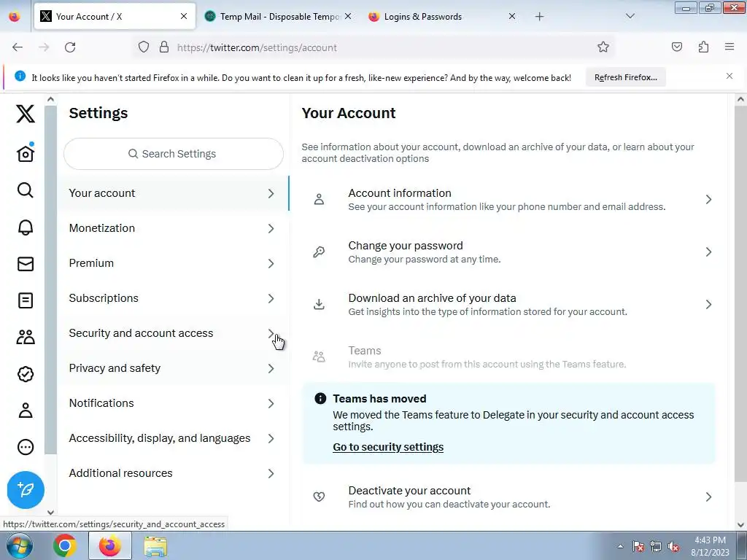Open Change your password

click(508, 252)
